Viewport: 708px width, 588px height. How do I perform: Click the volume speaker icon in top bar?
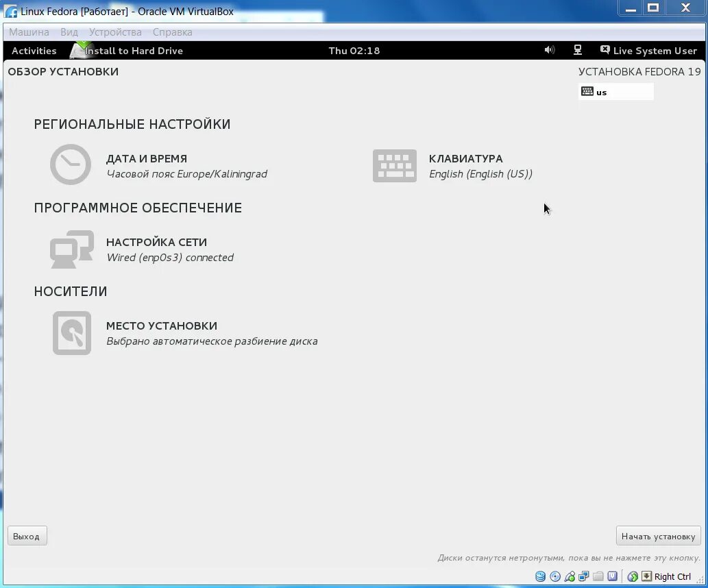tap(549, 50)
